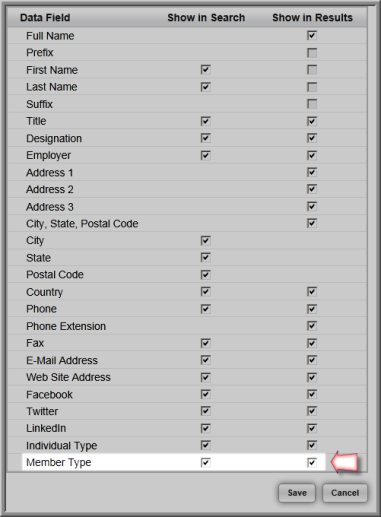
Task: Check Suffix Show in Results box
Action: (312, 104)
